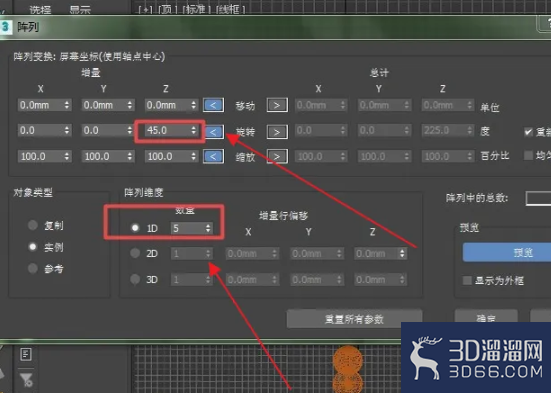The width and height of the screenshot is (551, 393).
Task: Select the 1D array dimension radio button
Action: (135, 228)
